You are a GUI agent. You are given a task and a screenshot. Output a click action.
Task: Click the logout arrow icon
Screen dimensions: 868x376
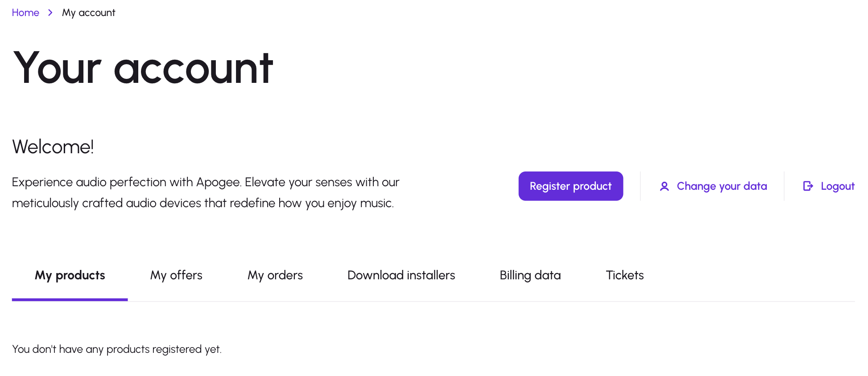click(x=808, y=186)
